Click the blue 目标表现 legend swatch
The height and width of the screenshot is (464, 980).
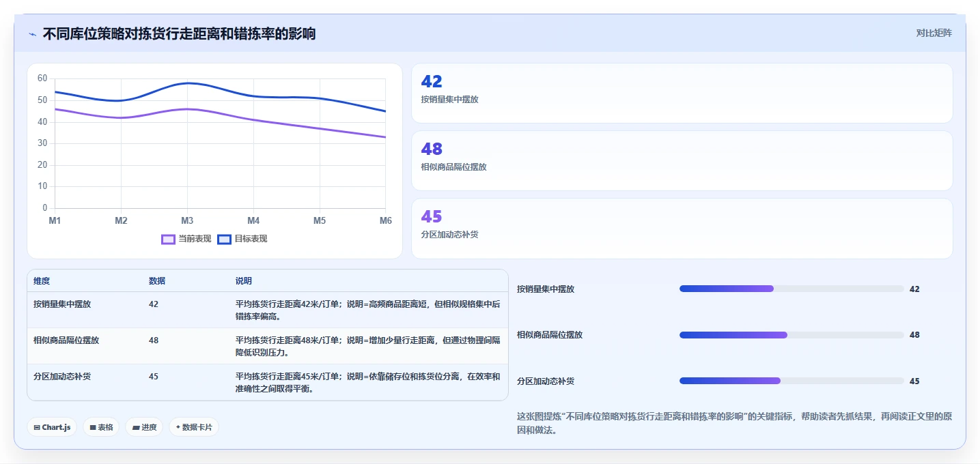(224, 239)
